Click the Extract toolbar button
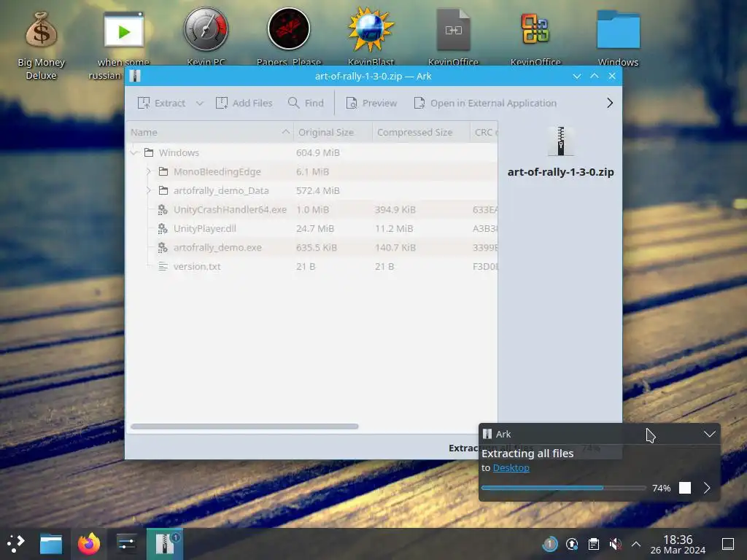This screenshot has width=747, height=560. click(x=161, y=103)
